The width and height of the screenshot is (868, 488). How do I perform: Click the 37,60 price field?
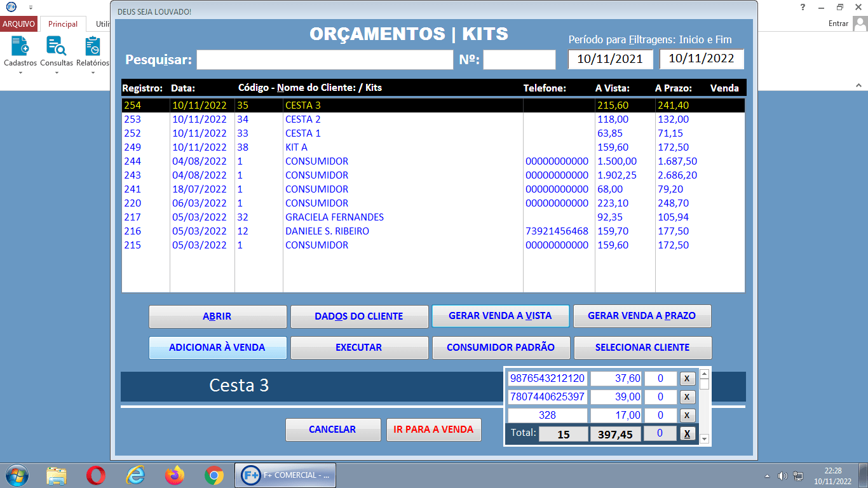(616, 379)
